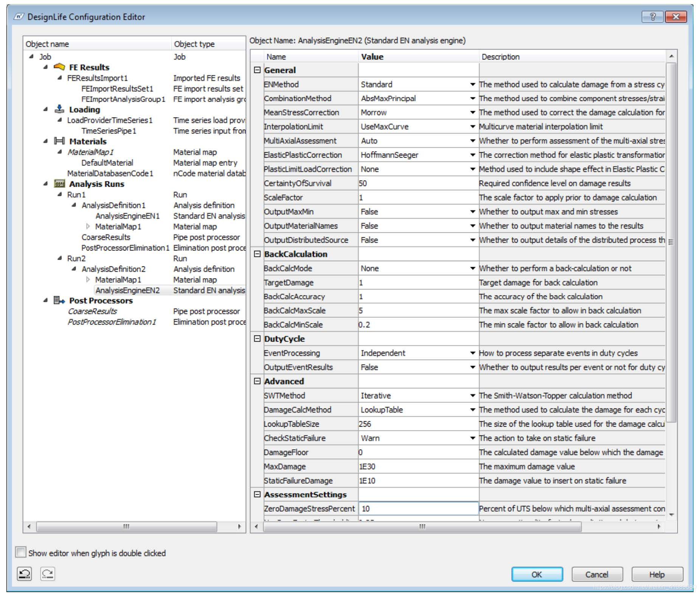Select FEImportAnalysisGroup1 in the tree
The image size is (700, 594).
click(123, 99)
